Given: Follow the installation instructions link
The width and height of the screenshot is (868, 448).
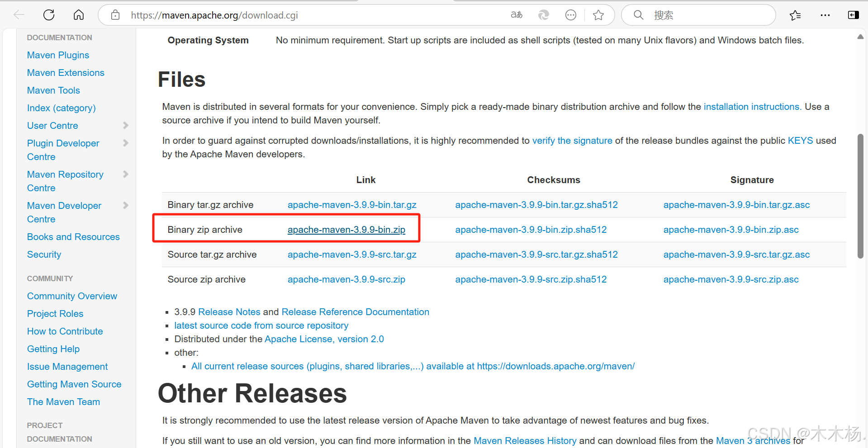Looking at the screenshot, I should tap(753, 107).
